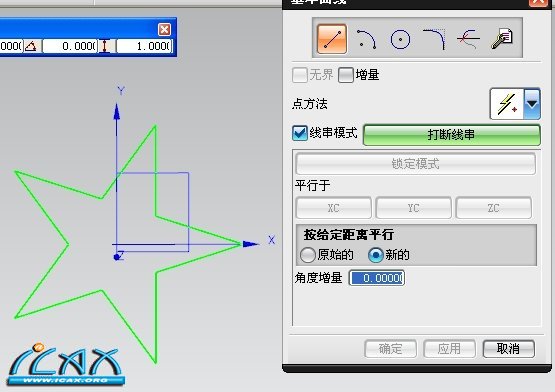Click the point method inferred-point icon
Screen dimensions: 555x392
click(x=507, y=104)
